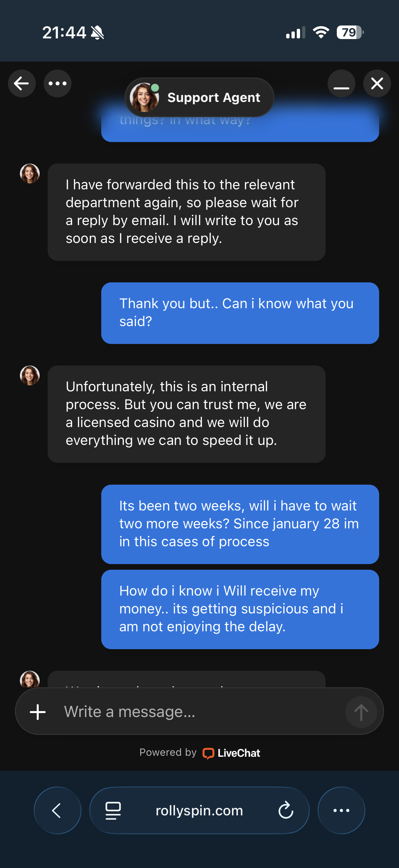Open the browser three-dot menu
This screenshot has height=868, width=399.
[x=341, y=810]
